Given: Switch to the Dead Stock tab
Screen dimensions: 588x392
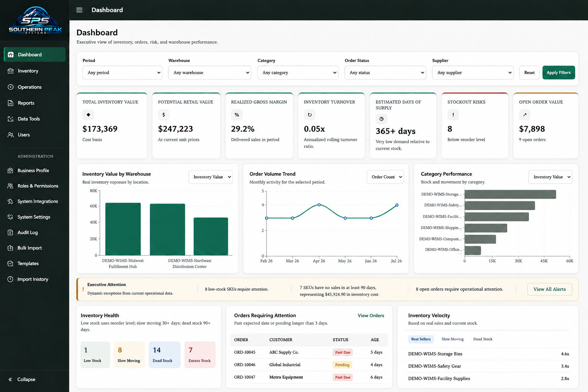Looking at the screenshot, I should click(x=483, y=339).
